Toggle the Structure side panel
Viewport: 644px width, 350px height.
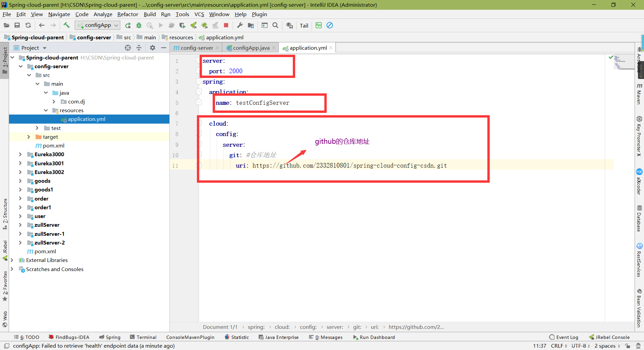coord(5,214)
